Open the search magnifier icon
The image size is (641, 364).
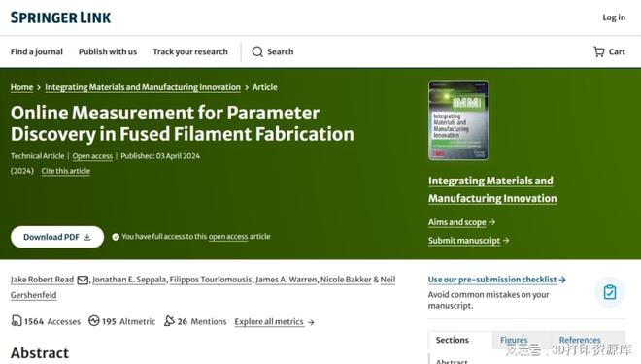click(x=257, y=51)
